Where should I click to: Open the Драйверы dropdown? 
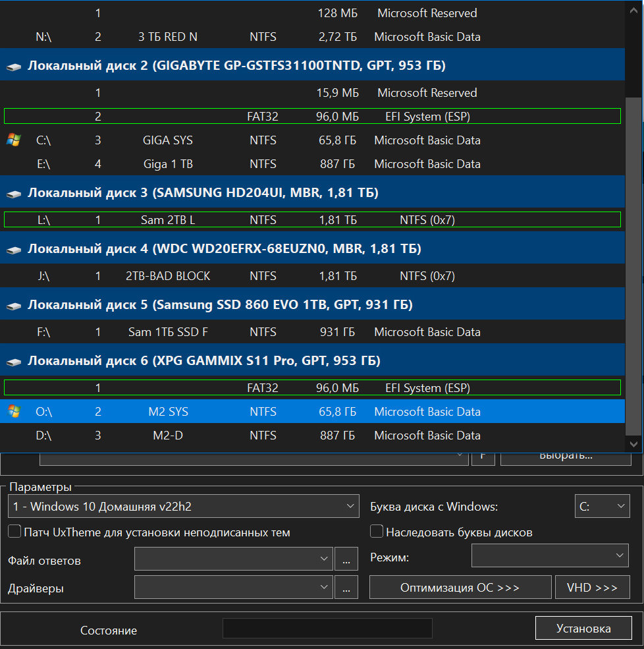233,587
